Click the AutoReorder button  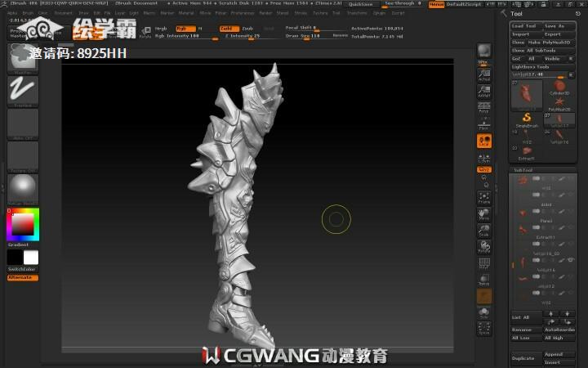coord(559,330)
